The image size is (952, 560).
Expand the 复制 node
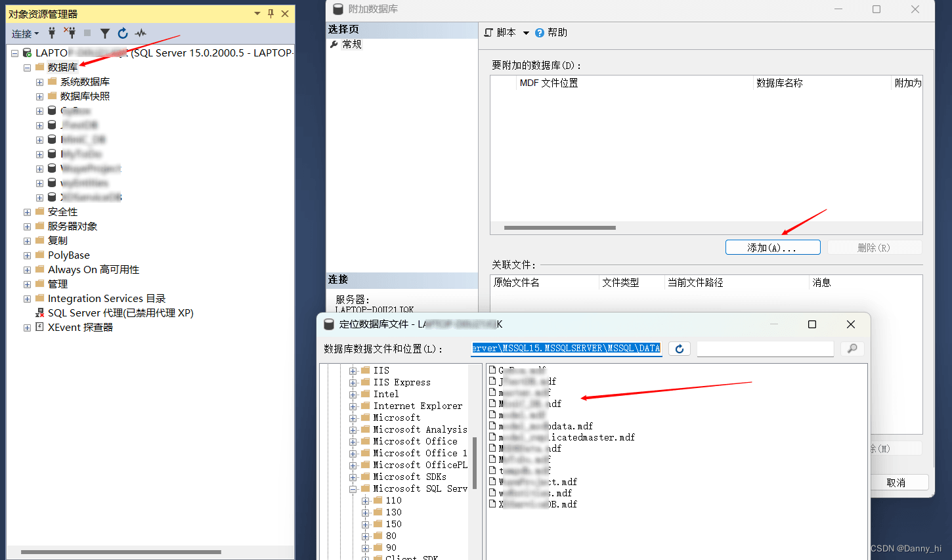27,241
